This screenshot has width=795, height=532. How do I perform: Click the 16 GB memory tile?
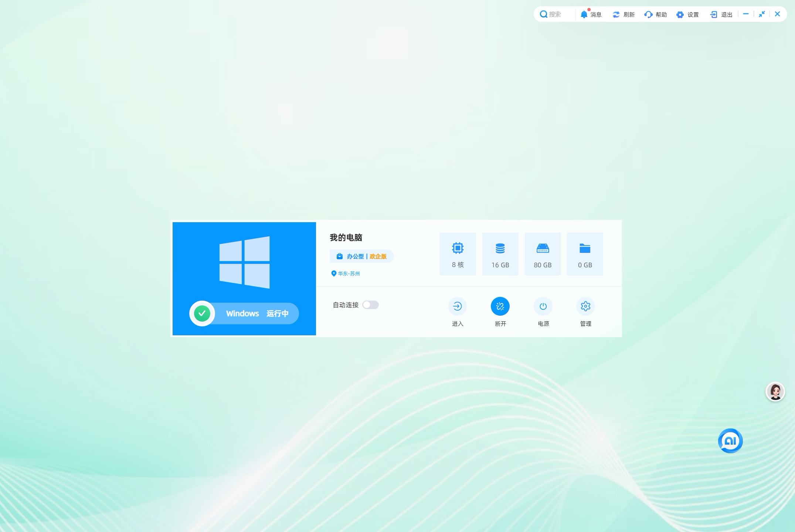coord(500,254)
